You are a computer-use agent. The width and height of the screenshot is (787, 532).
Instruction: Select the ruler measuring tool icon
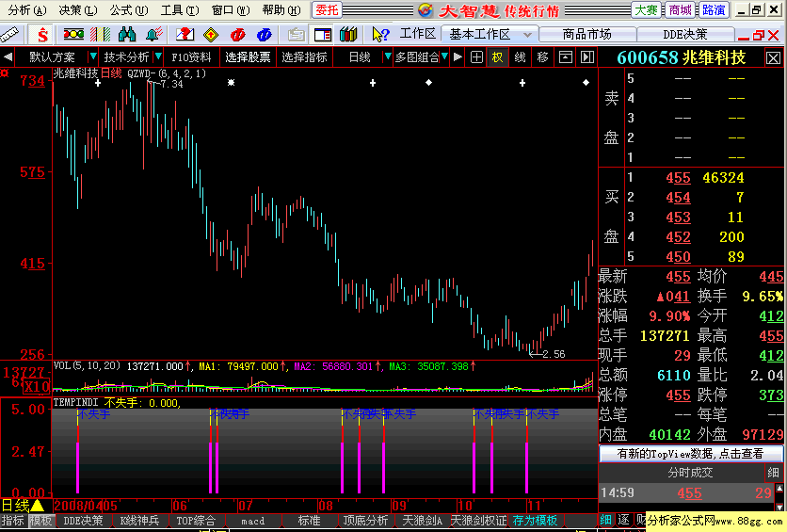click(10, 34)
